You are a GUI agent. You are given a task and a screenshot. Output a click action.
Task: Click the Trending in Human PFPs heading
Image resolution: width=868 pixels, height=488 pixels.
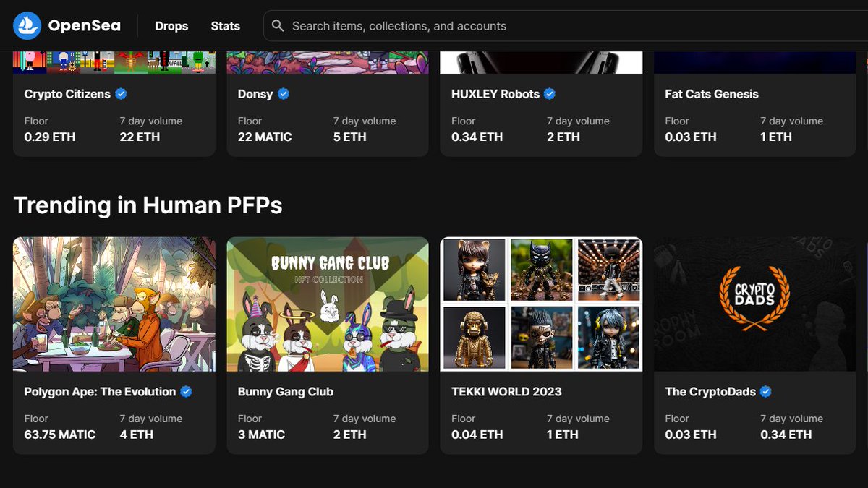pyautogui.click(x=148, y=205)
